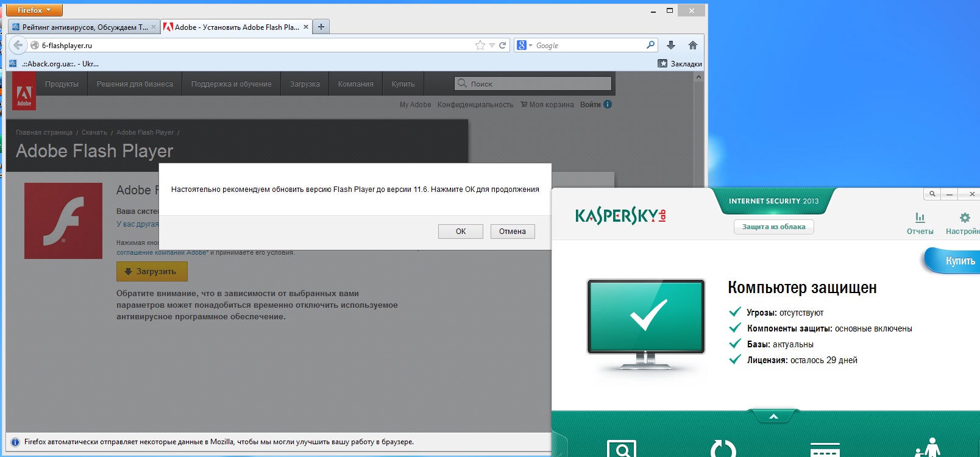Click the blue info icon beside Войти
The width and height of the screenshot is (980, 457).
[608, 104]
